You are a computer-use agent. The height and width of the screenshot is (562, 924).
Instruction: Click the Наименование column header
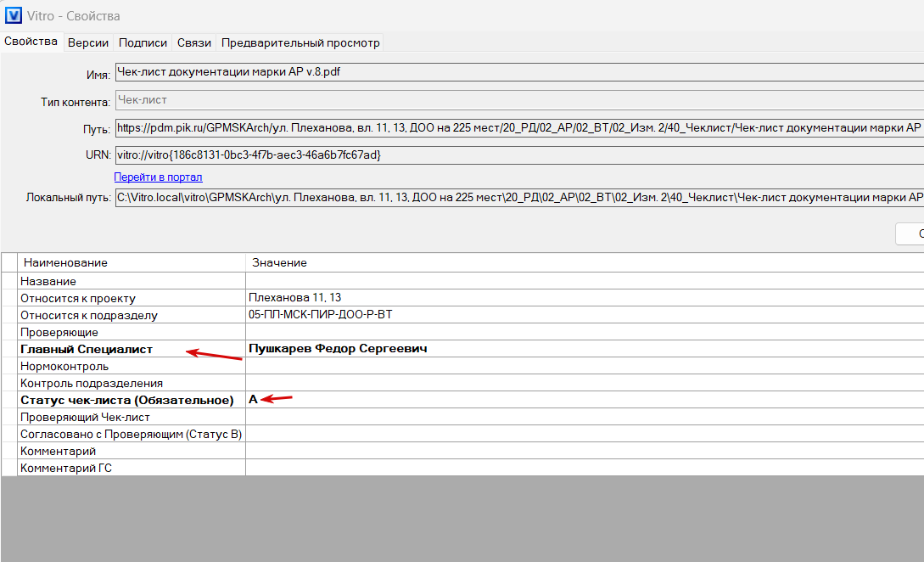(x=132, y=262)
